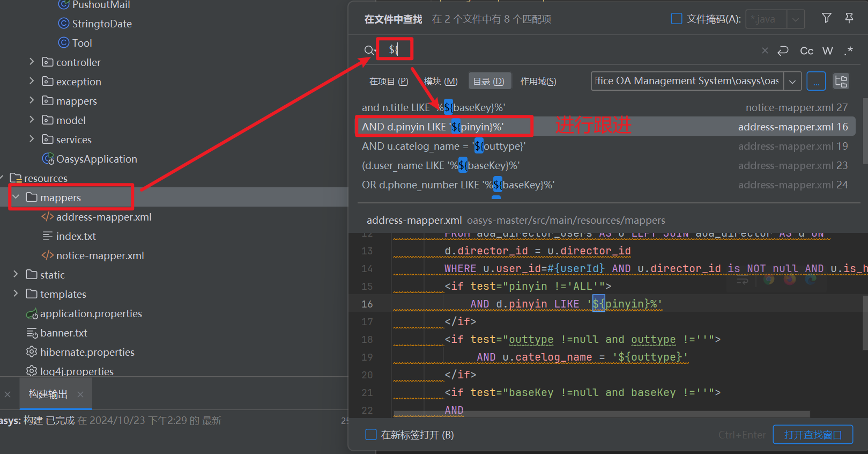Open log4j.properties file
Screen dimensions: 868x454
(77, 371)
